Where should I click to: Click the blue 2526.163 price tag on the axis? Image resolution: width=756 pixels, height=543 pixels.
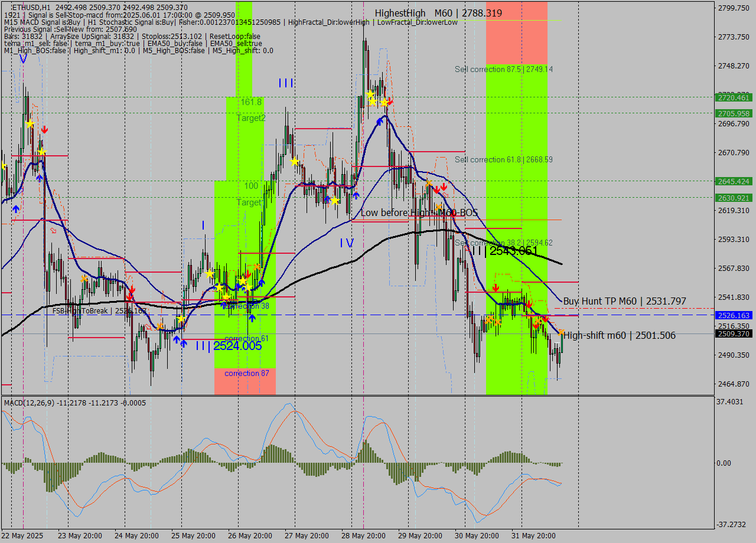pos(733,315)
